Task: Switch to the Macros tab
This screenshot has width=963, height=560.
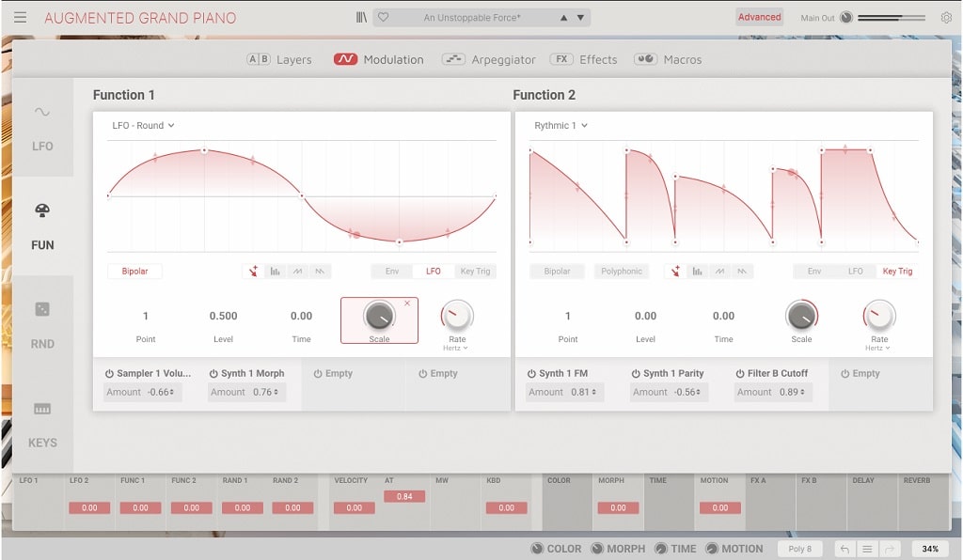Action: tap(669, 59)
